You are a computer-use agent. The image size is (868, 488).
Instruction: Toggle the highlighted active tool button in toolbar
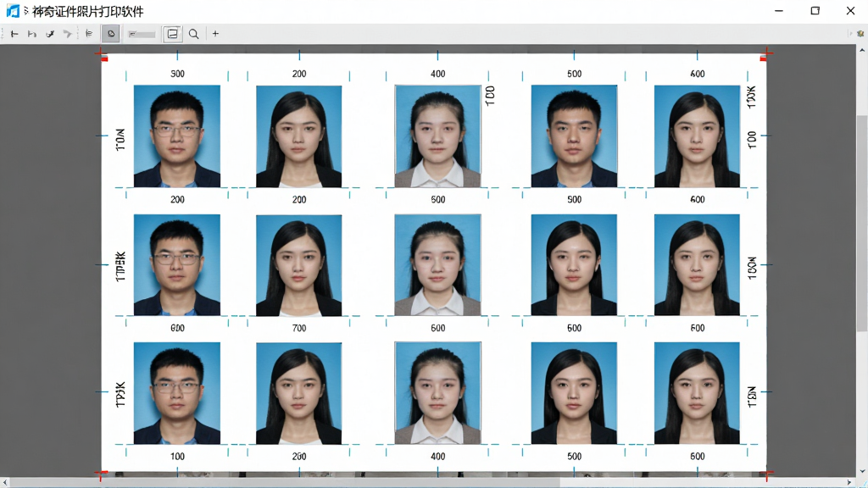(111, 34)
